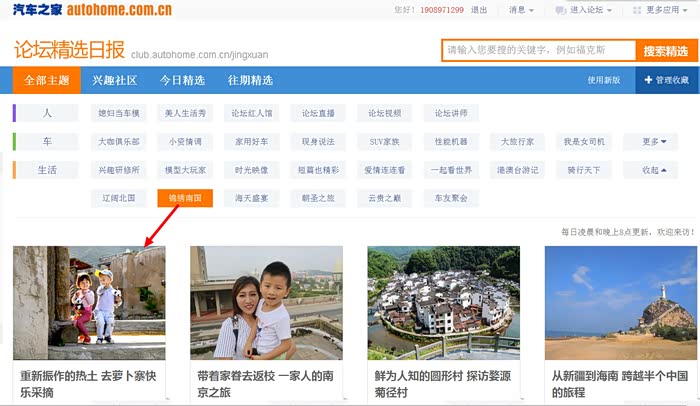Select the 全部主题 tab
This screenshot has width=700, height=406.
click(46, 80)
